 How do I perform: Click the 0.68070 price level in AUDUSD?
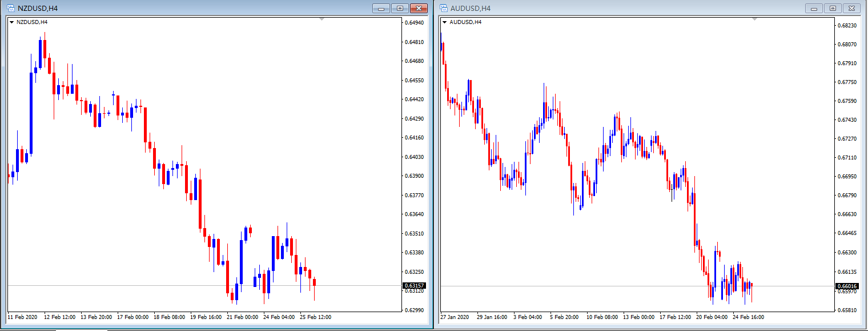847,45
